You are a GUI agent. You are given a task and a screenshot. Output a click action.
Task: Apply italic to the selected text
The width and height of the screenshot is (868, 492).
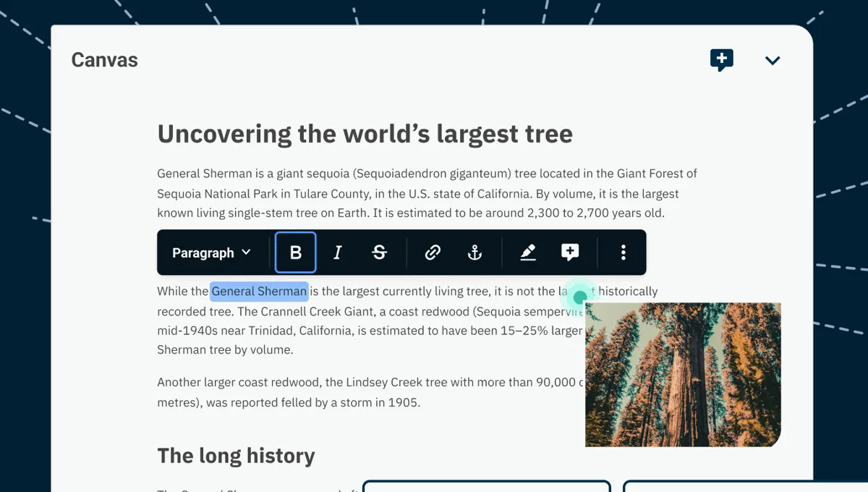point(337,253)
